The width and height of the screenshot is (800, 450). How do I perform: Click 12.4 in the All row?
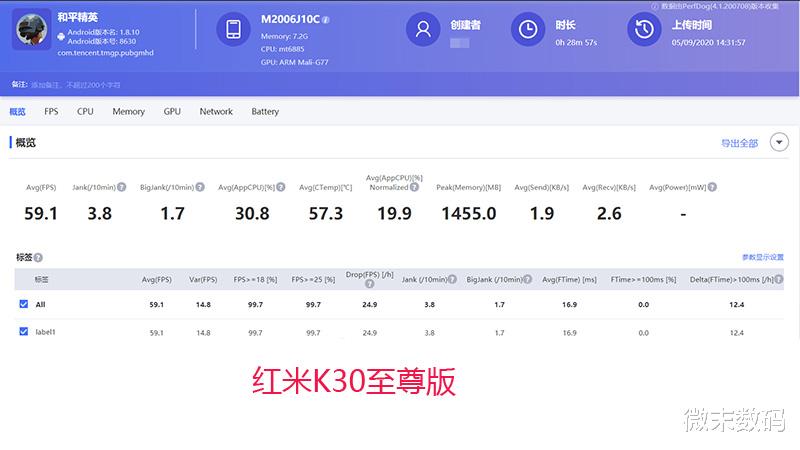[x=736, y=305]
